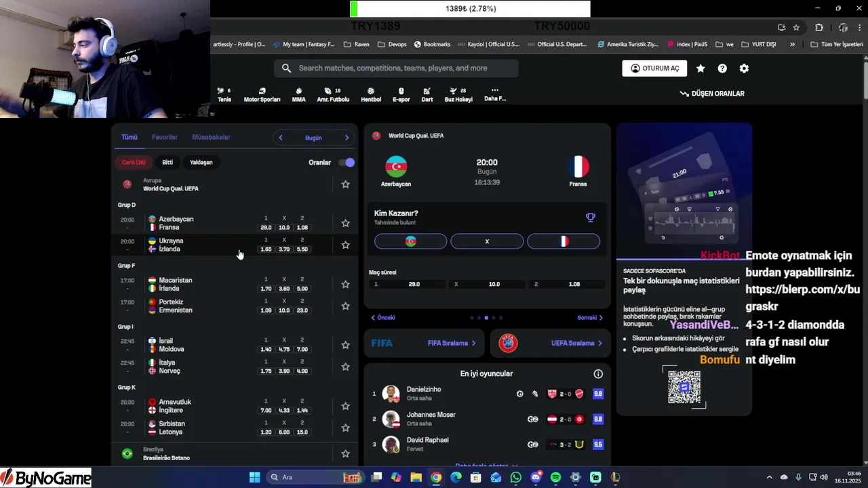Open WhatsApp from the taskbar
Image resolution: width=868 pixels, height=488 pixels.
tap(515, 477)
